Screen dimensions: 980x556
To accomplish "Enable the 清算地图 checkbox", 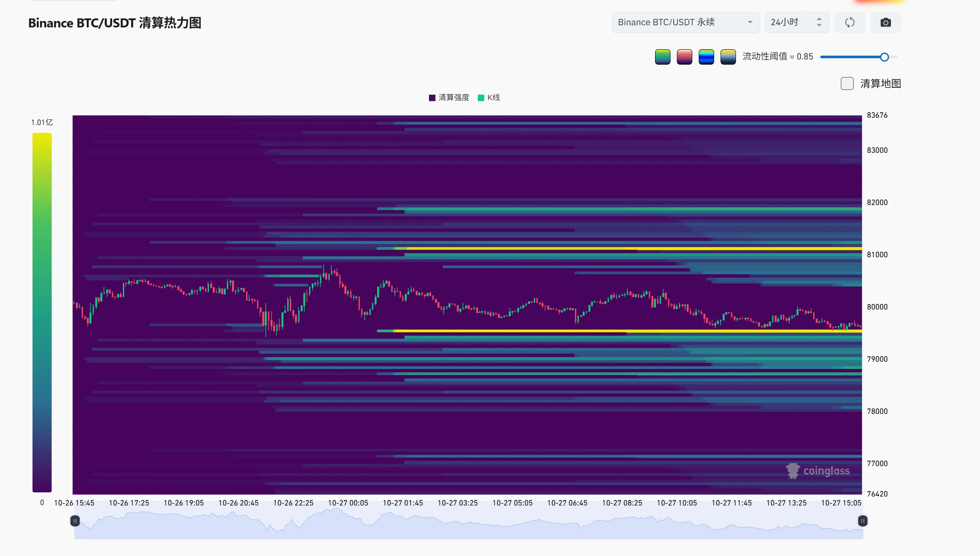I will 847,83.
